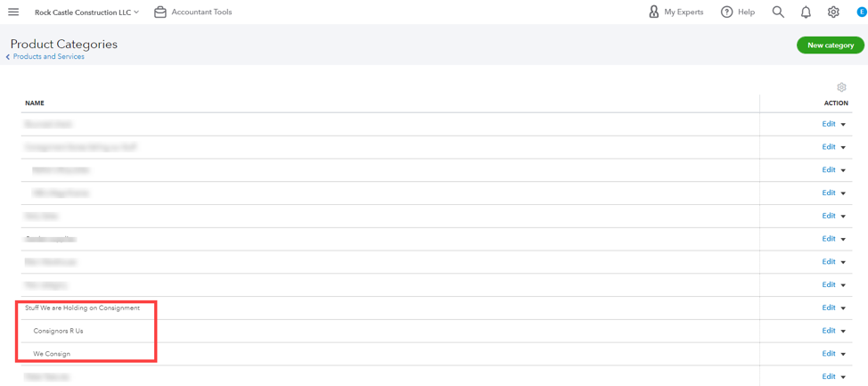Image resolution: width=868 pixels, height=386 pixels.
Task: Expand action arrow for Consignors R Us
Action: [843, 332]
